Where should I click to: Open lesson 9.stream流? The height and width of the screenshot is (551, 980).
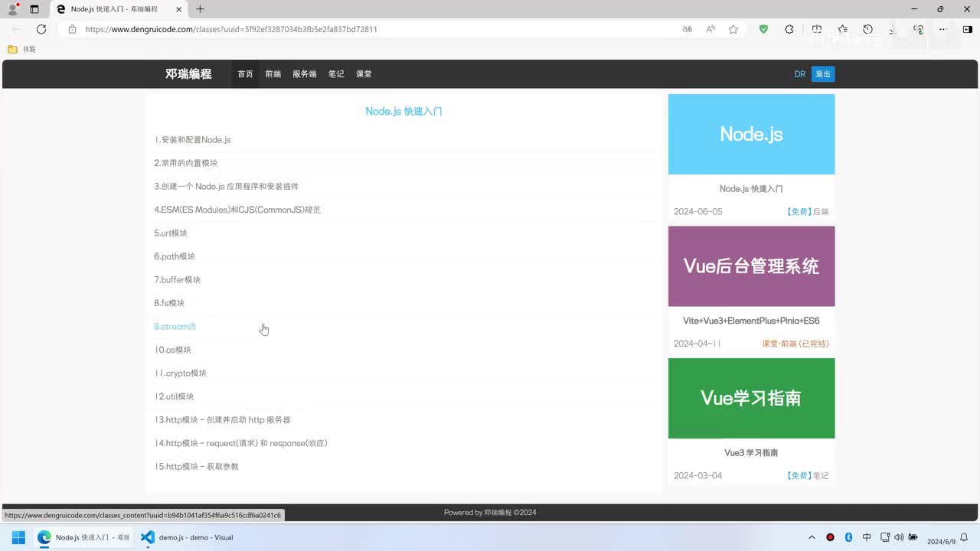pyautogui.click(x=175, y=327)
